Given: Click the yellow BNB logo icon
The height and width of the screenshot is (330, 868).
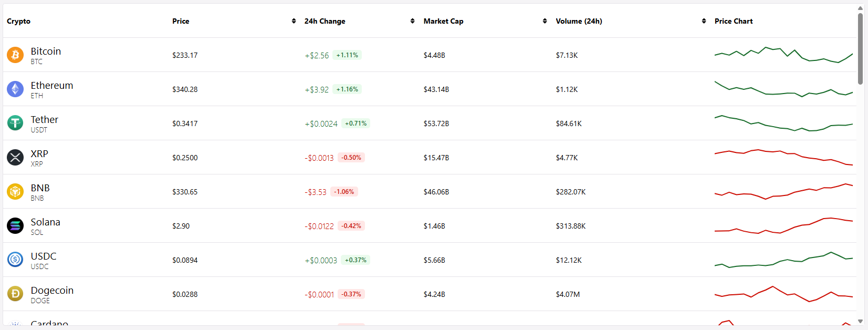Looking at the screenshot, I should pyautogui.click(x=15, y=191).
